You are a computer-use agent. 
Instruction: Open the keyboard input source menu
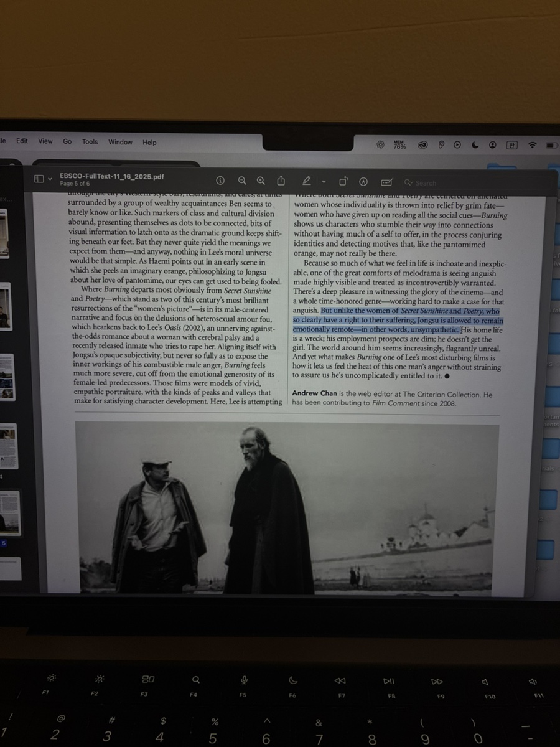pos(511,144)
